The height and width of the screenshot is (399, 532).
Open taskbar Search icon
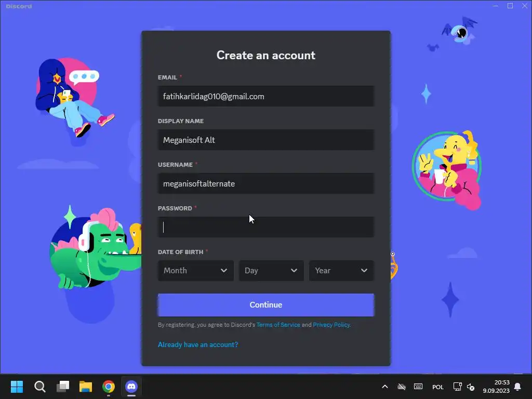39,387
